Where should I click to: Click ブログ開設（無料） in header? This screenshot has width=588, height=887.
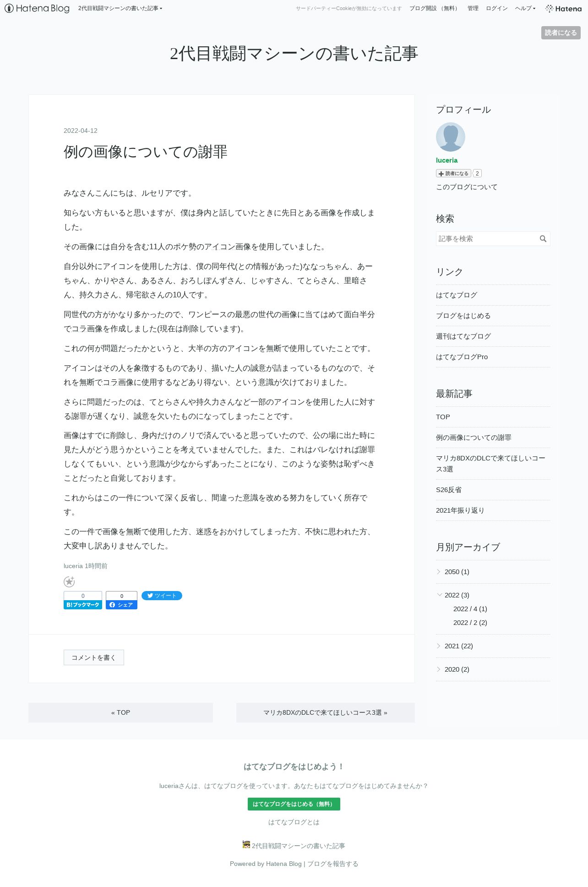pyautogui.click(x=435, y=8)
